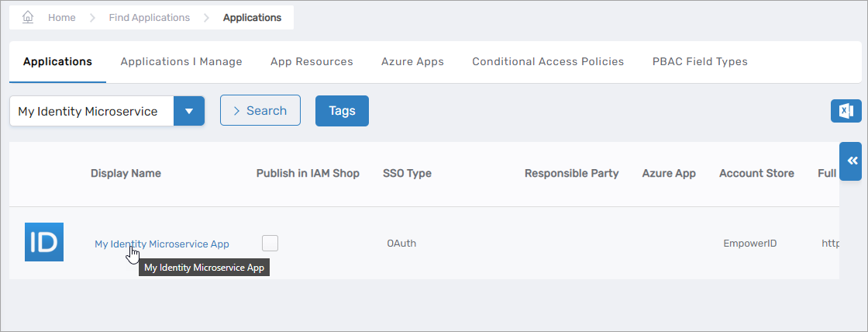Sort by Display Name column header

126,173
